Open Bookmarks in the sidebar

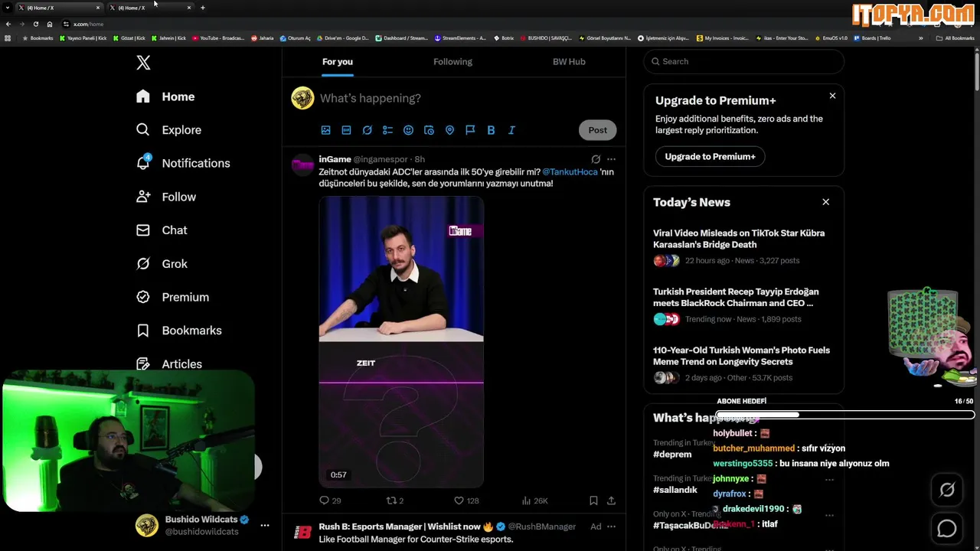(x=178, y=331)
